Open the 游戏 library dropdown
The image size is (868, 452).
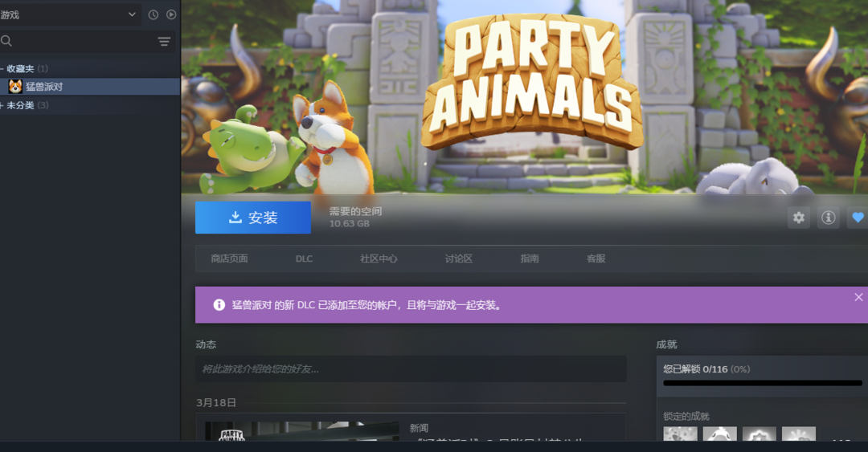pyautogui.click(x=68, y=15)
